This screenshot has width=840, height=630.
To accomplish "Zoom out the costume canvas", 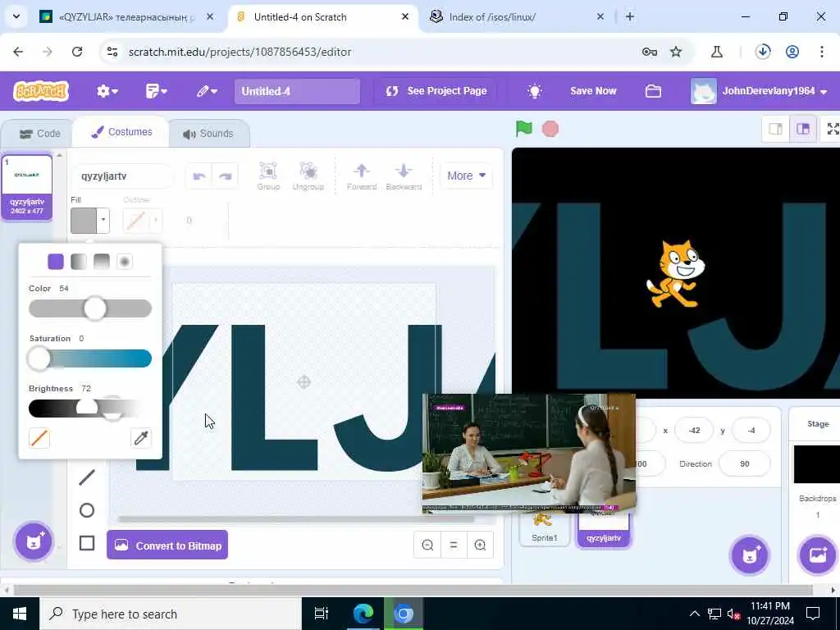I will (x=427, y=545).
